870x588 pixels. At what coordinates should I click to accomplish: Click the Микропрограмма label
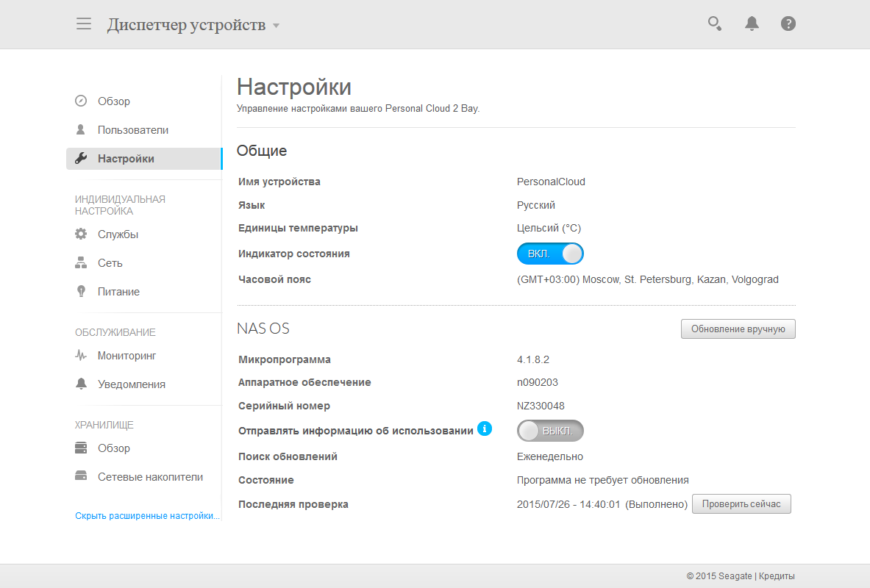(x=284, y=359)
